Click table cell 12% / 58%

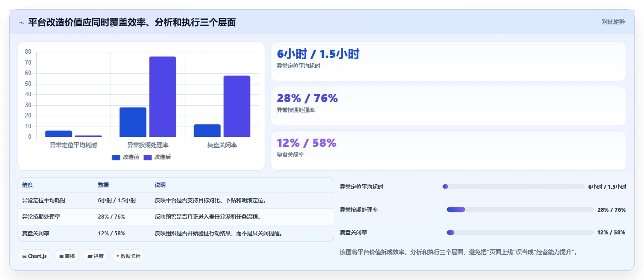(x=112, y=233)
